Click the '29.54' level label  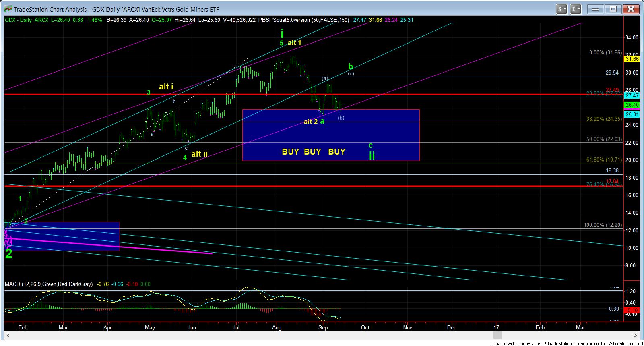612,73
